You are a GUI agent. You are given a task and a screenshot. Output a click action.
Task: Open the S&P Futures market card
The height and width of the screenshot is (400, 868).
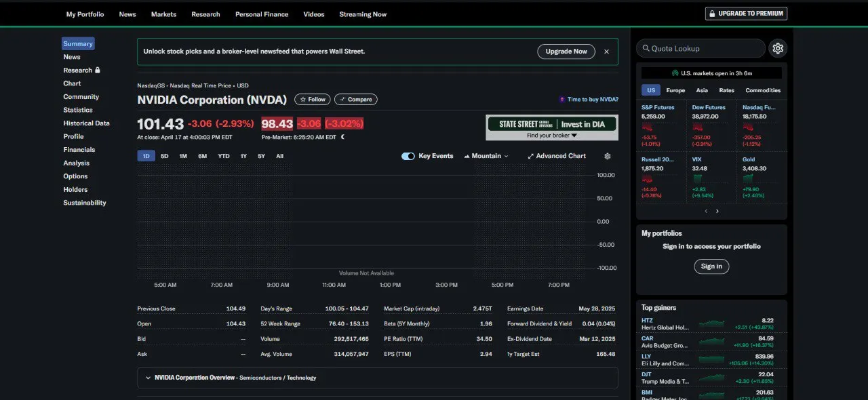pos(660,126)
